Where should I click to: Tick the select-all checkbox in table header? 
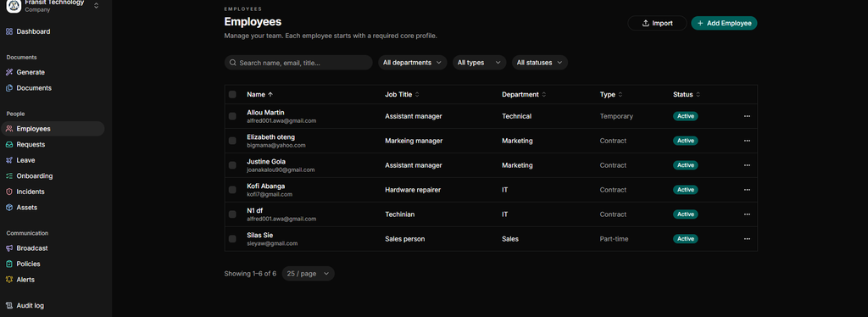click(232, 95)
